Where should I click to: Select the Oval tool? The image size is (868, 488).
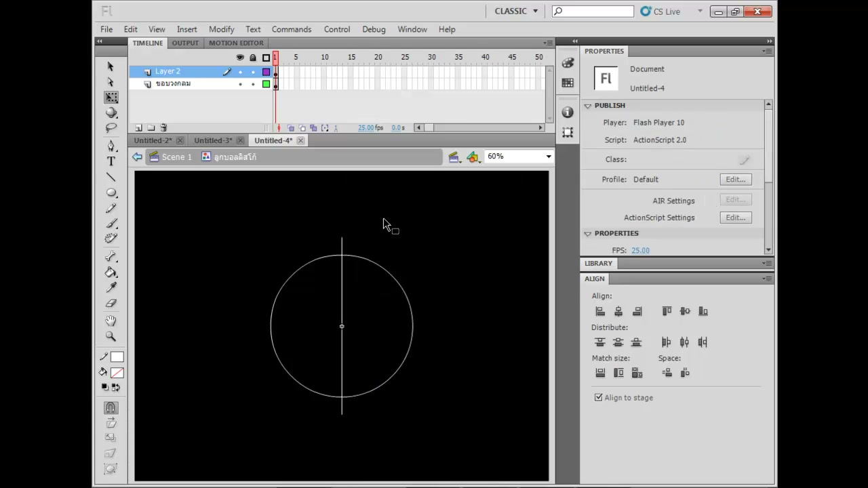pos(111,192)
